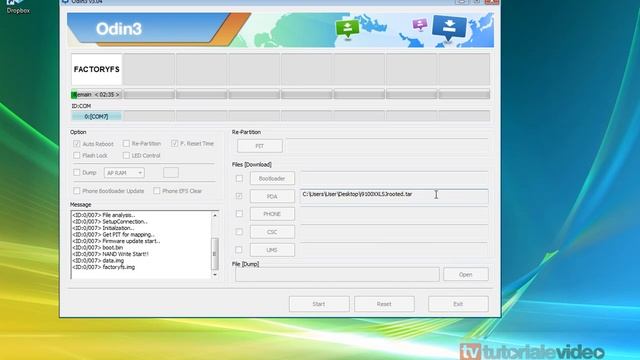Select the 0:[COM7] port slot
The image size is (640, 360).
[x=96, y=116]
